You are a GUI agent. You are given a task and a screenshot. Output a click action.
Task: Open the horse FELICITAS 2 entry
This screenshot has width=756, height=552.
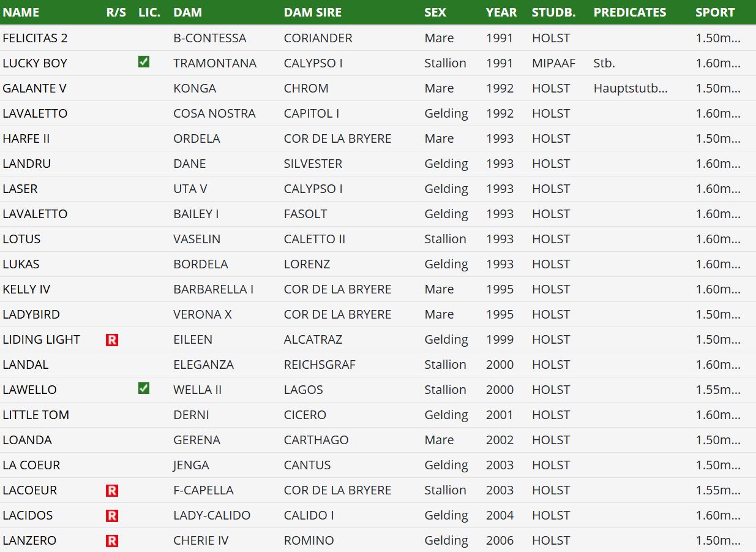tap(35, 38)
